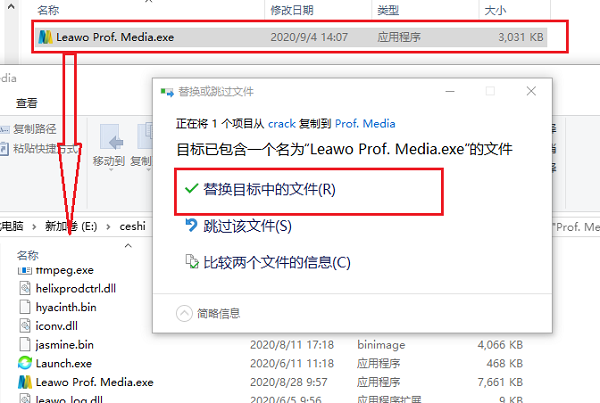Viewport: 600px width, 403px height.
Task: Sort the lower list by 名称 header
Action: [x=28, y=255]
